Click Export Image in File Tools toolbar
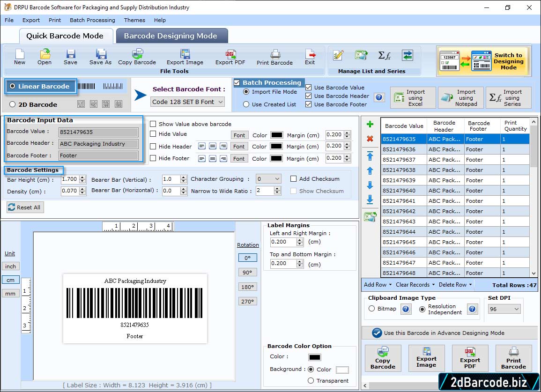 pos(185,57)
